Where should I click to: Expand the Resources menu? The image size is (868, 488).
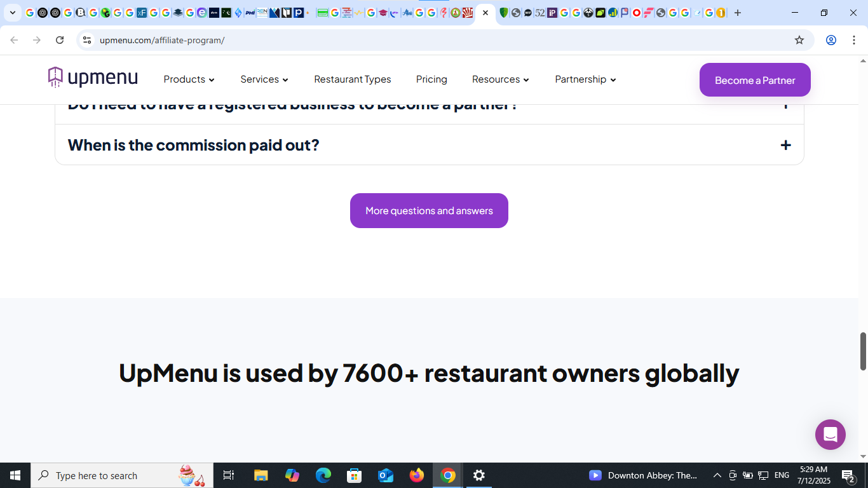(501, 79)
